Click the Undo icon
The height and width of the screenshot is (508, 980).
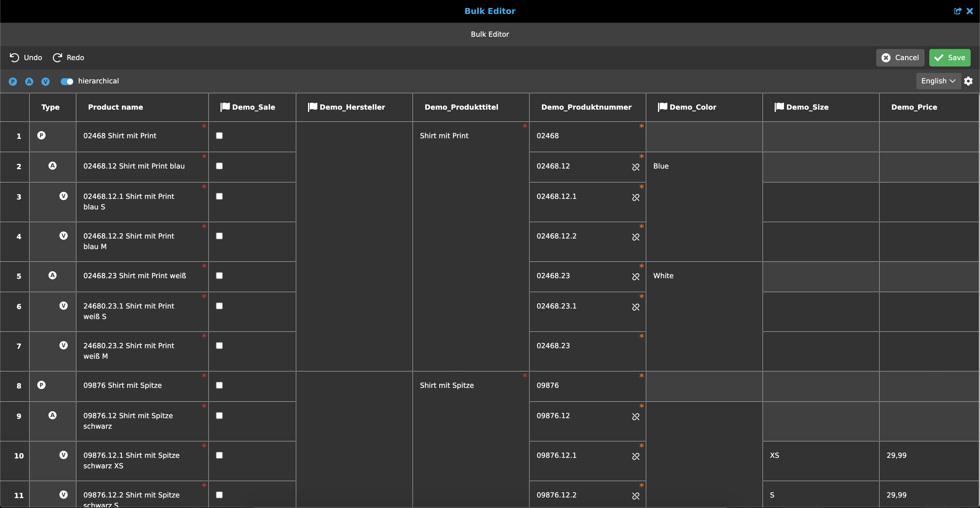pyautogui.click(x=14, y=57)
